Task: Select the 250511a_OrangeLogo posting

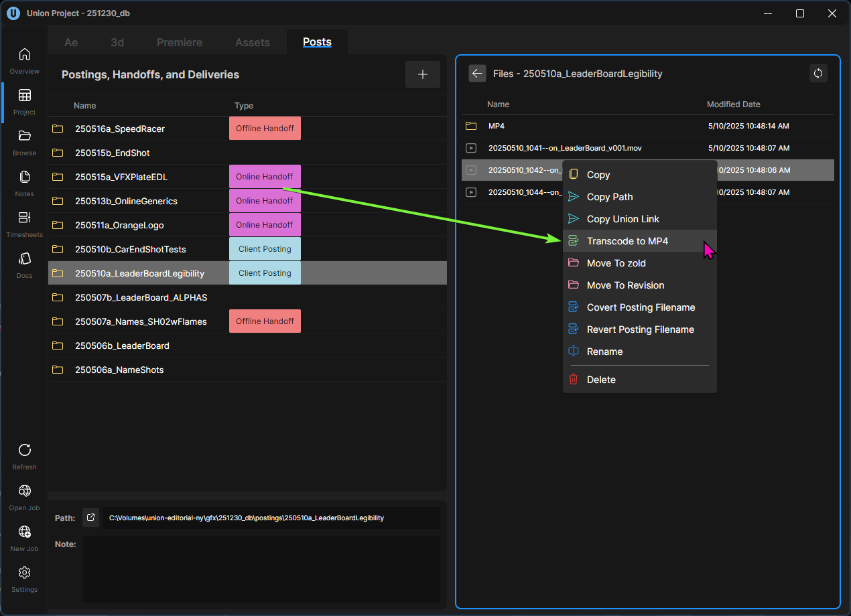Action: pyautogui.click(x=247, y=225)
